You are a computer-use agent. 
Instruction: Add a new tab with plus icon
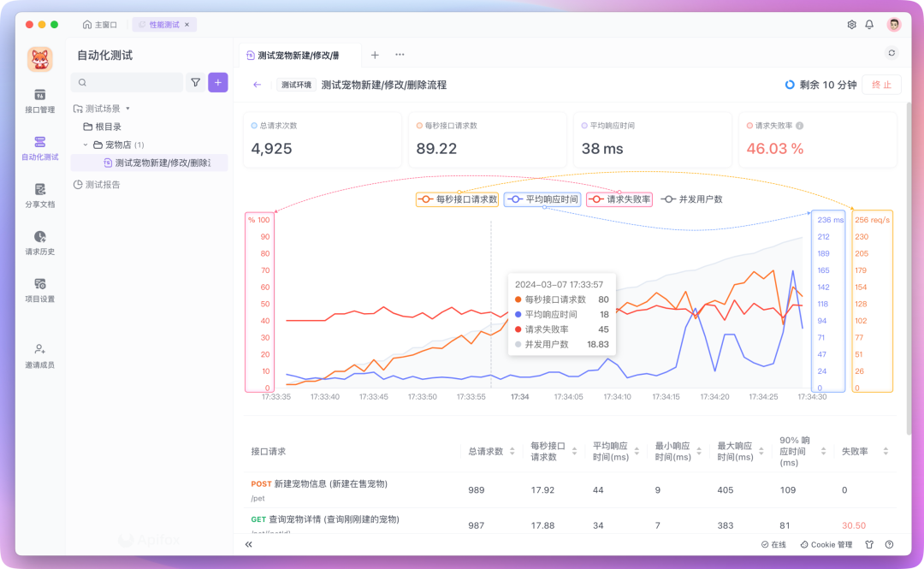pyautogui.click(x=375, y=55)
